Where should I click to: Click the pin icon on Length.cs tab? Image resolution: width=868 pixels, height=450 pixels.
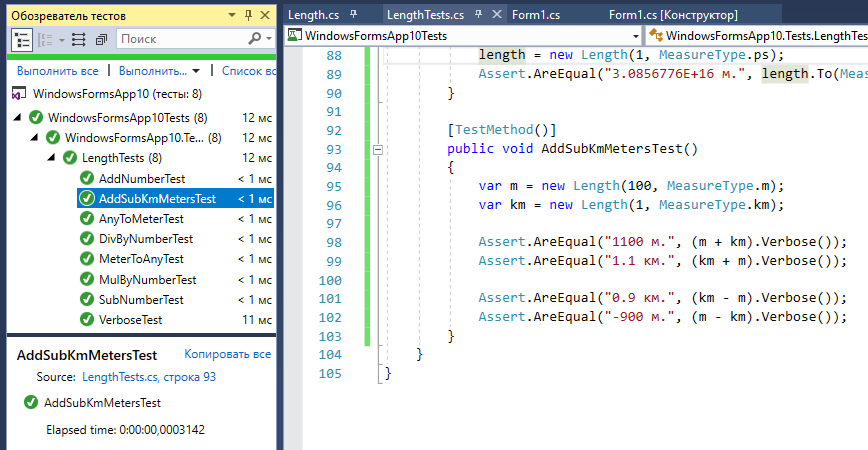(x=351, y=15)
